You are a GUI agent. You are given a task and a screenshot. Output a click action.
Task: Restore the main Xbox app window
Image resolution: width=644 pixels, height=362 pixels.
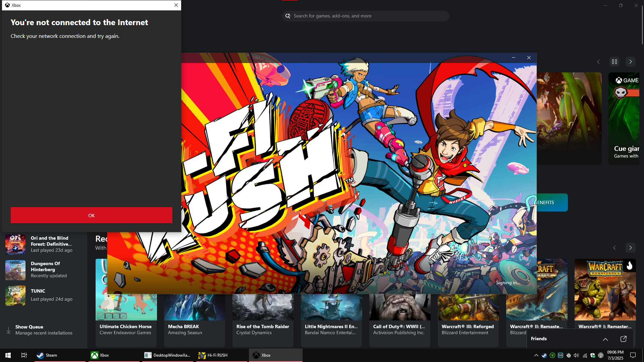pos(621,5)
